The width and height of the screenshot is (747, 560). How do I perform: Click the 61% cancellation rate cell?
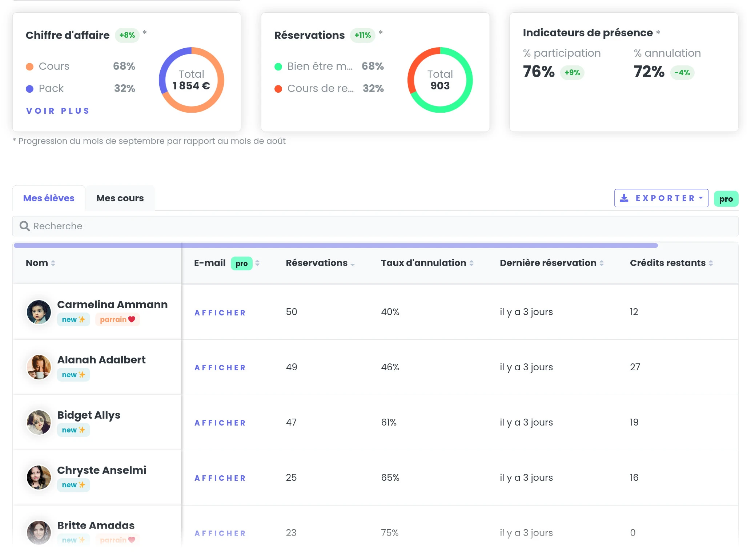[x=389, y=422]
